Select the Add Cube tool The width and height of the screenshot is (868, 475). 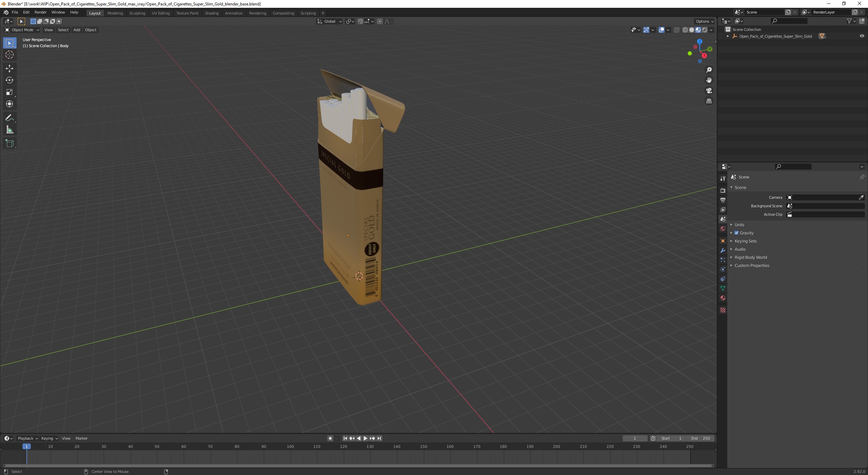9,144
